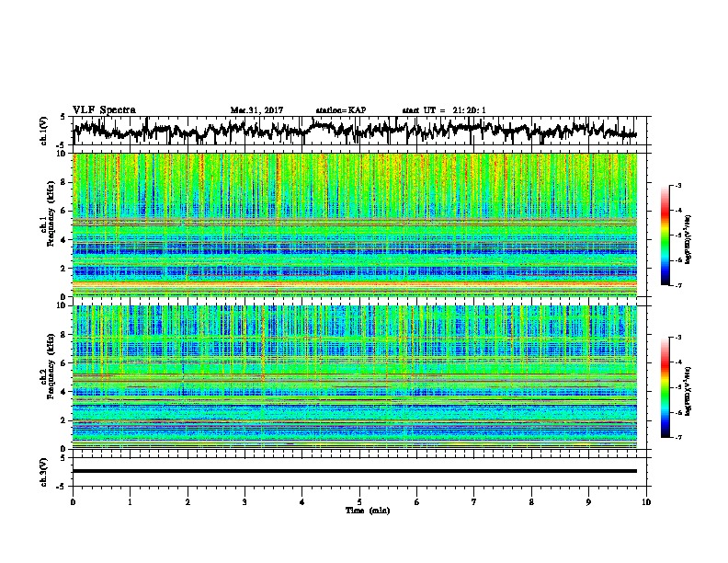Viewport: 728px width, 563px height.
Task: Click time axis tick label '1'
Action: point(130,502)
